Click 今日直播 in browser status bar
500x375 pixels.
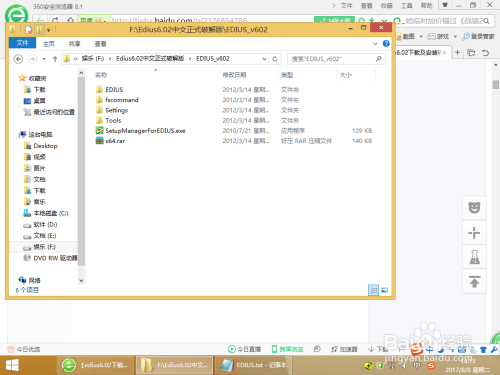(244, 349)
